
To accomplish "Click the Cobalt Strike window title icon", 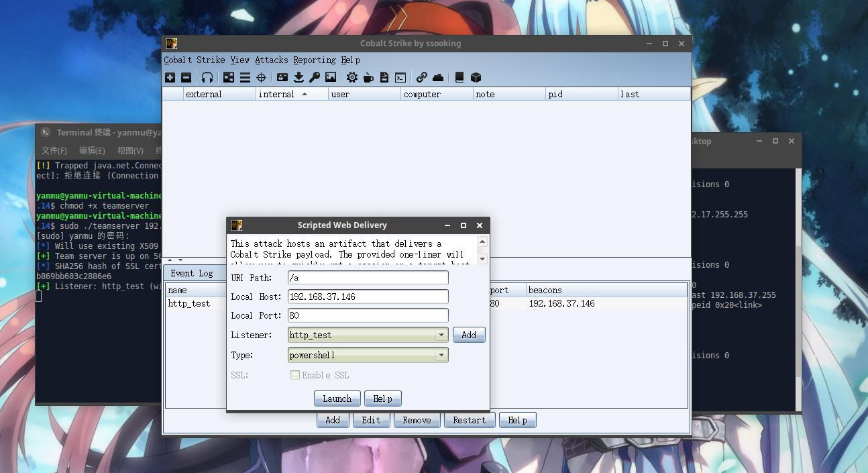I will click(x=172, y=44).
